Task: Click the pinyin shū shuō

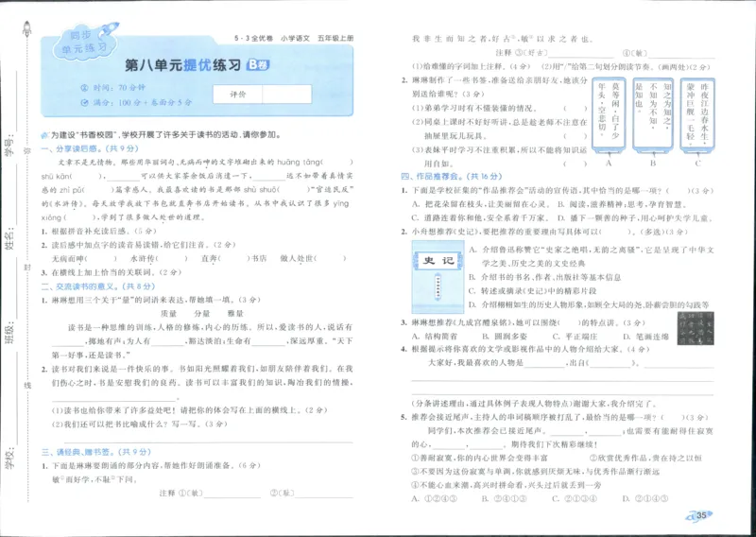Action: [261, 190]
